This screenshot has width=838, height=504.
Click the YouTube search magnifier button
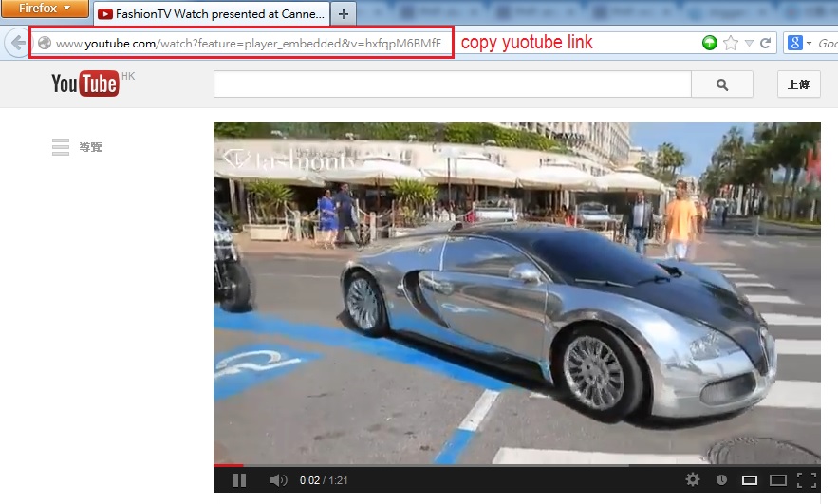pyautogui.click(x=721, y=84)
